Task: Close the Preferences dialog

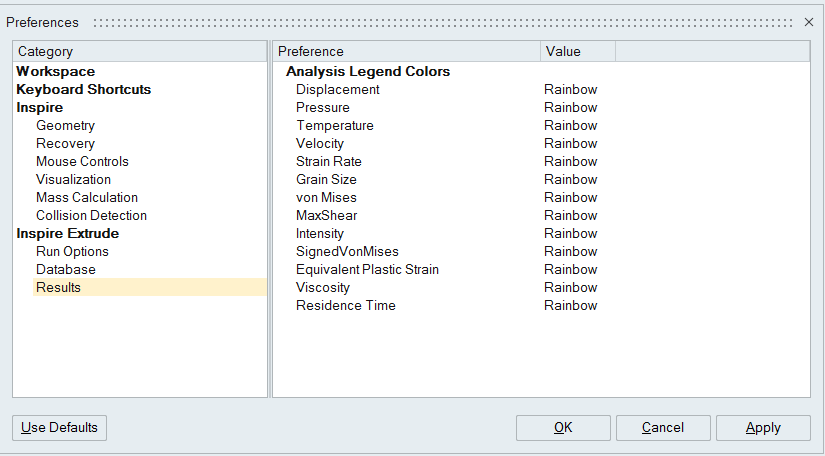Action: tap(808, 22)
